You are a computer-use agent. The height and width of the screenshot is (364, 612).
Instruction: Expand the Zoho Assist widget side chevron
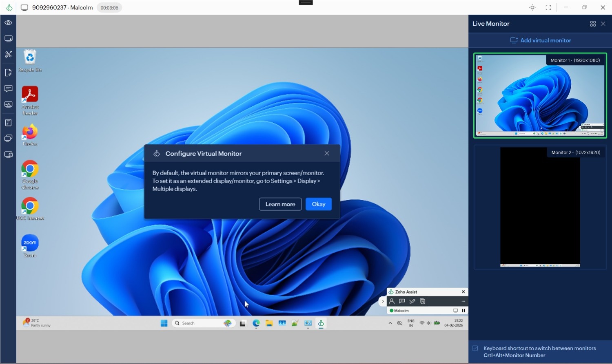click(382, 301)
